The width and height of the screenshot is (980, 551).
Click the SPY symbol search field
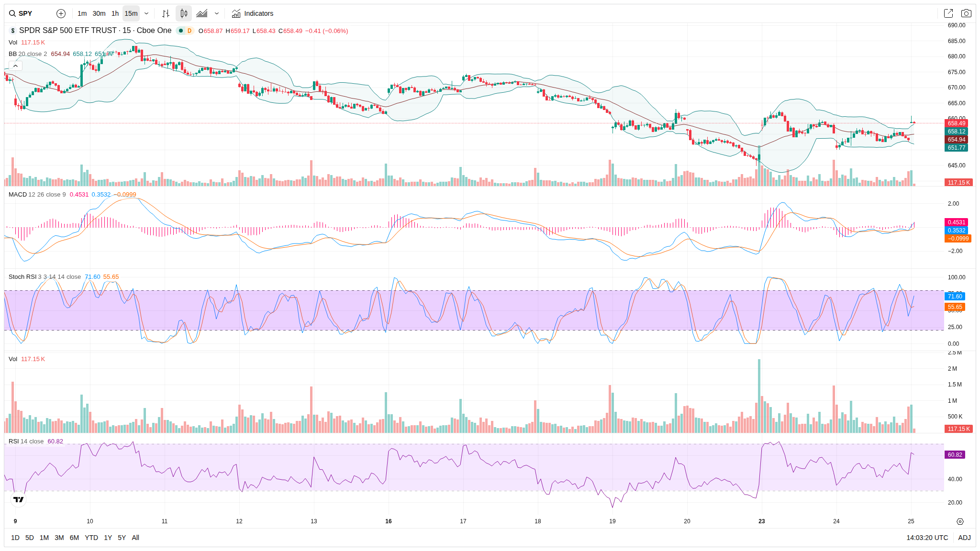tap(26, 13)
